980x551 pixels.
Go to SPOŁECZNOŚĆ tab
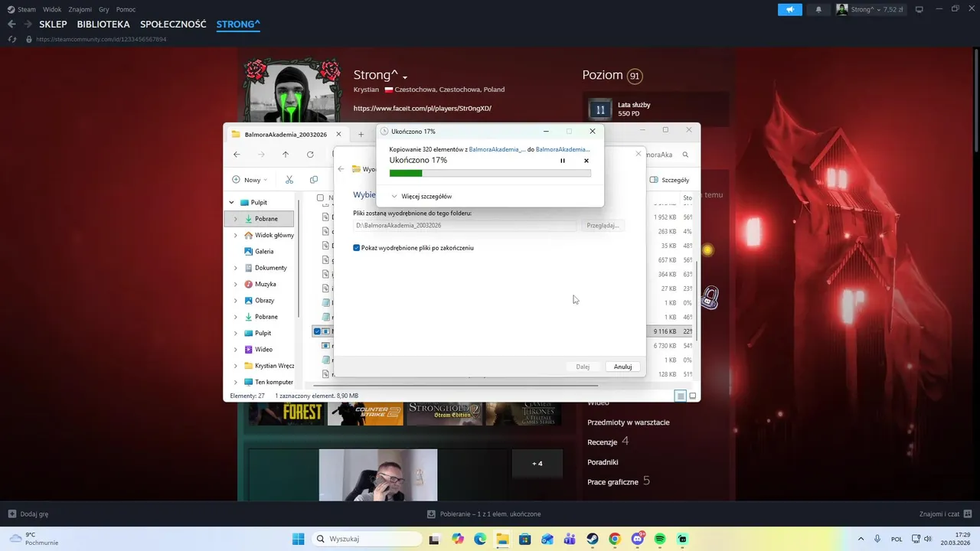(173, 24)
